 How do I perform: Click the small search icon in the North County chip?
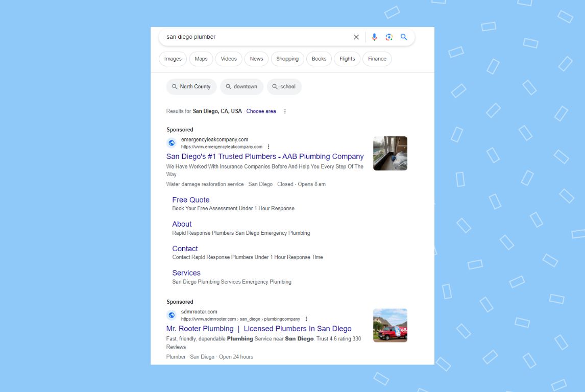coord(174,87)
